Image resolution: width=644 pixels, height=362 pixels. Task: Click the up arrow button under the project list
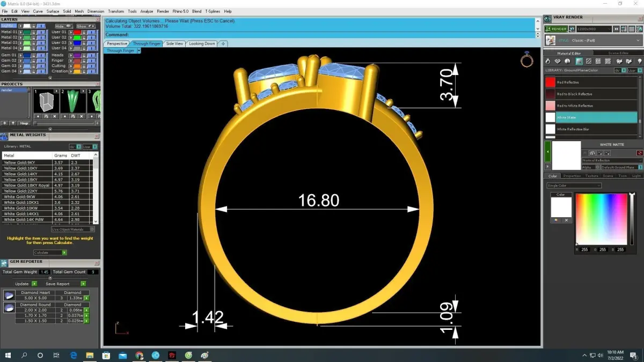(13, 123)
